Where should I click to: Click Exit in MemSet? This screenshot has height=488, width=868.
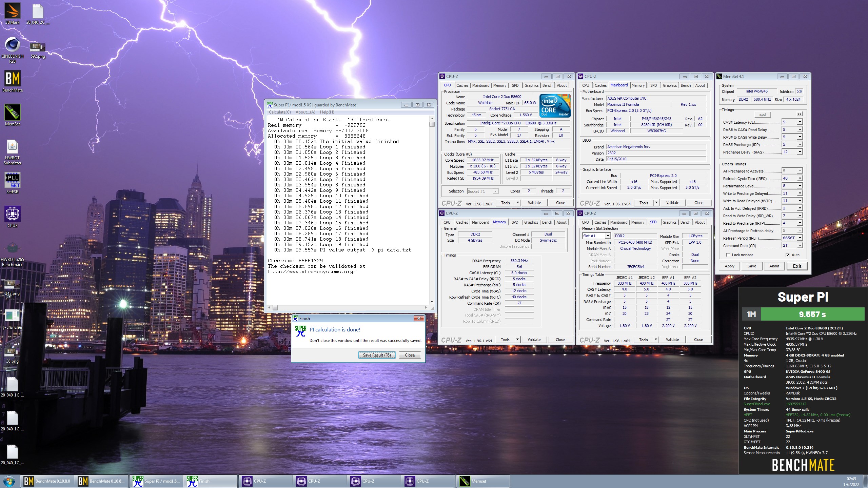797,266
